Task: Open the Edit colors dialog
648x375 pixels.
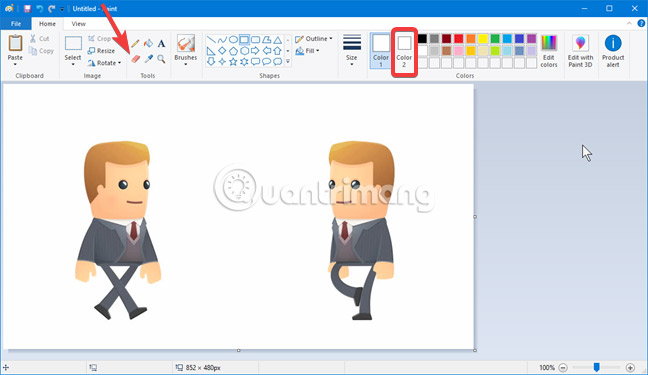Action: pyautogui.click(x=549, y=50)
